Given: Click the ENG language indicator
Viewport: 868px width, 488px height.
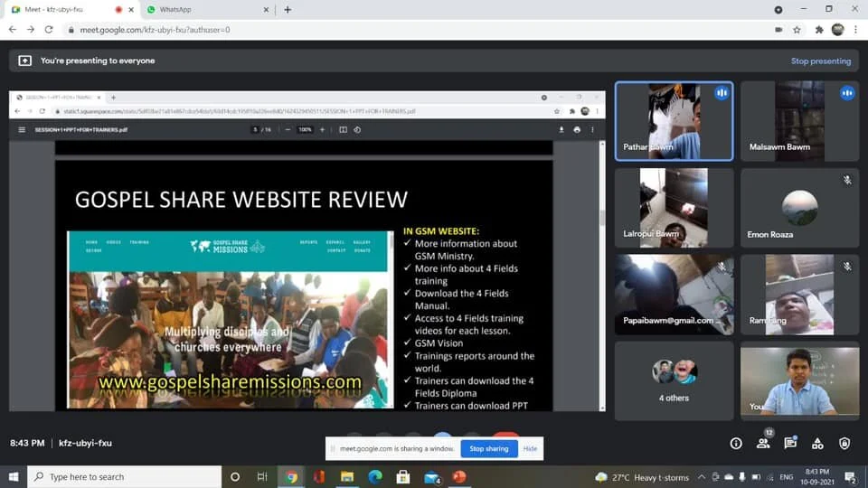Looking at the screenshot, I should (x=786, y=477).
